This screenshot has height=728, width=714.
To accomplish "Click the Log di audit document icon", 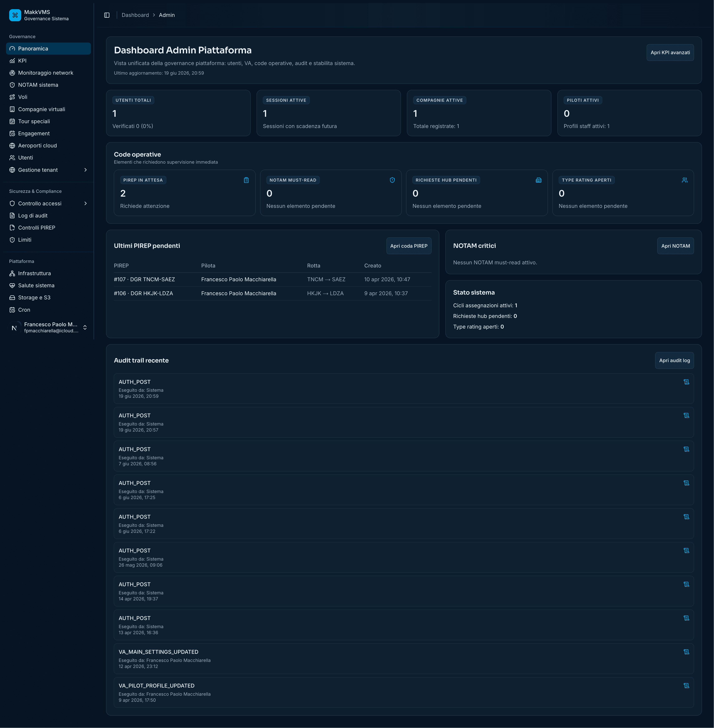I will click(x=12, y=216).
